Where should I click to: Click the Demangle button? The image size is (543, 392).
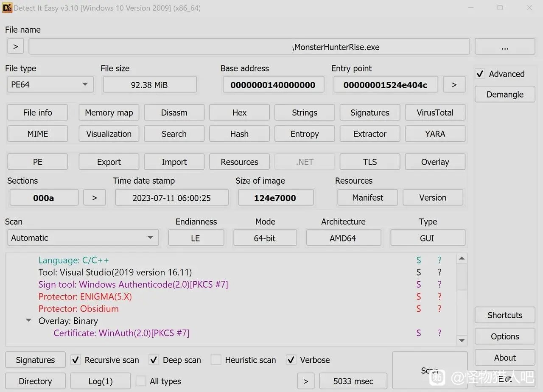pos(505,94)
